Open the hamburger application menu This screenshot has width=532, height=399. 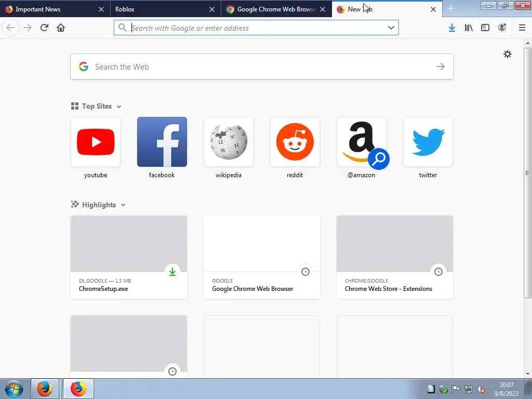point(522,28)
